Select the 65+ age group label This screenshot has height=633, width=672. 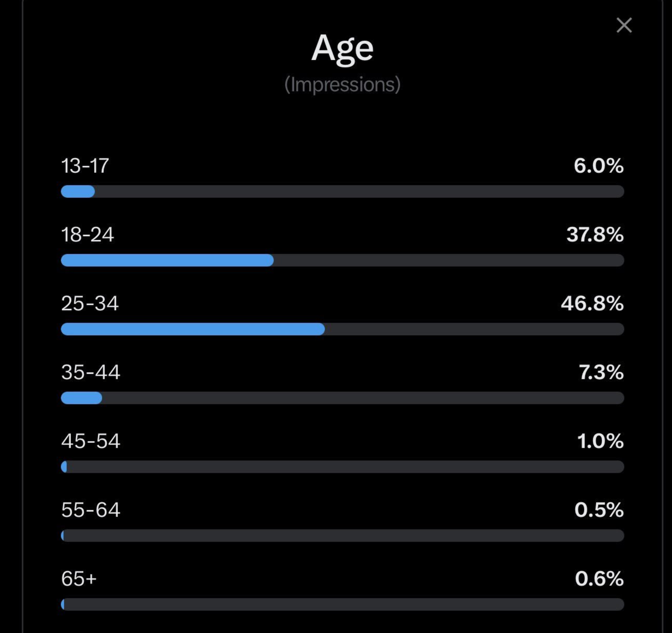(79, 579)
